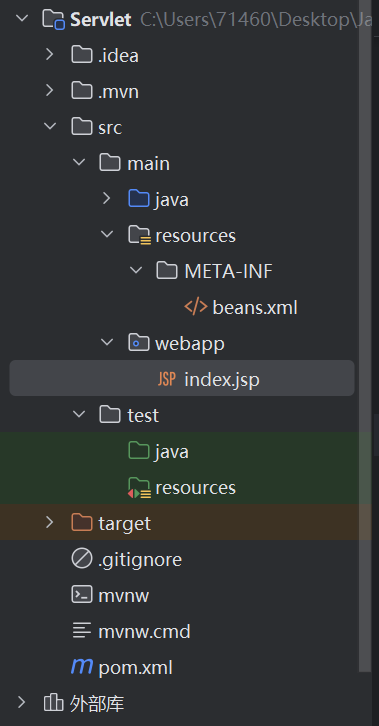The width and height of the screenshot is (379, 726).
Task: Expand the java folder under main
Action: click(107, 199)
